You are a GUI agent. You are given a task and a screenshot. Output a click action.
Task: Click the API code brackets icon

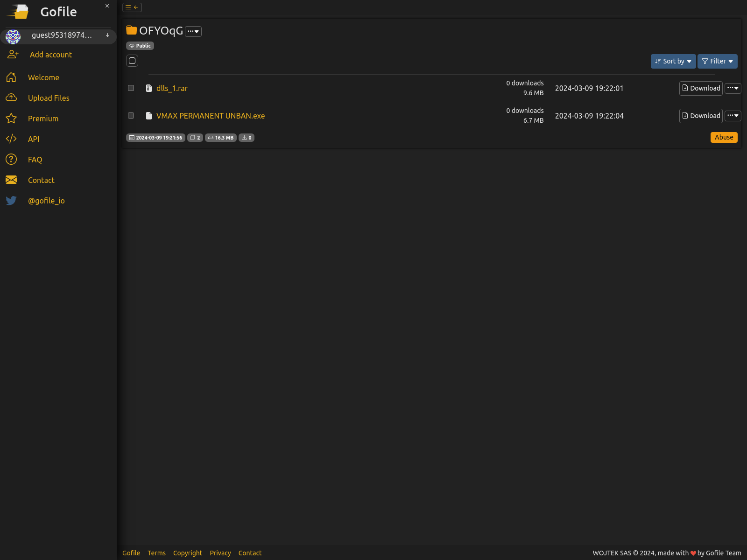coord(11,139)
